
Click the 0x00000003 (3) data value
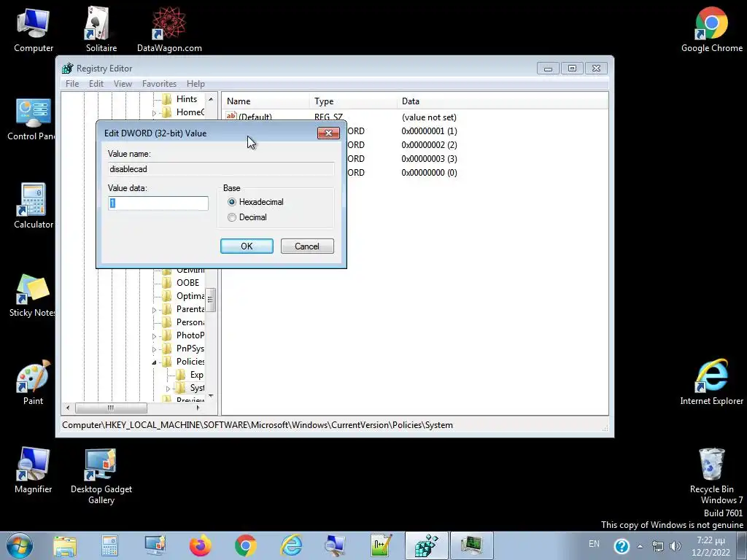point(429,158)
